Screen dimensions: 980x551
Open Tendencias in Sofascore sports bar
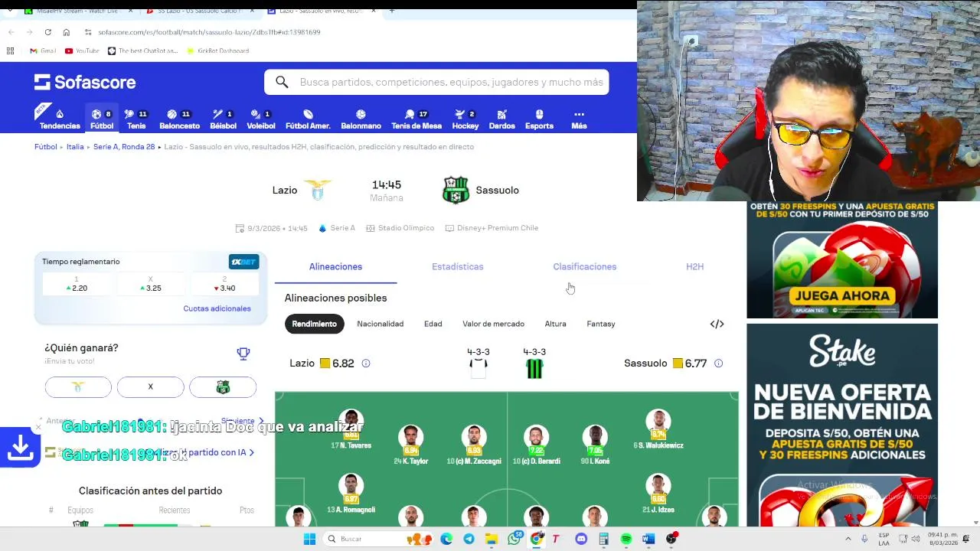[x=60, y=119]
